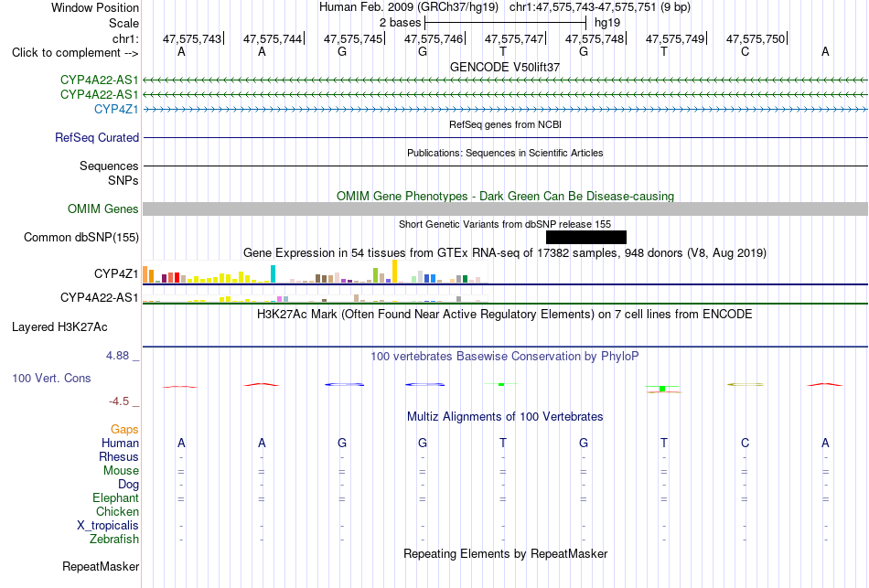Screen dimensions: 869x588
Task: Open the RefSeq genes from NCBI title
Action: coord(505,124)
